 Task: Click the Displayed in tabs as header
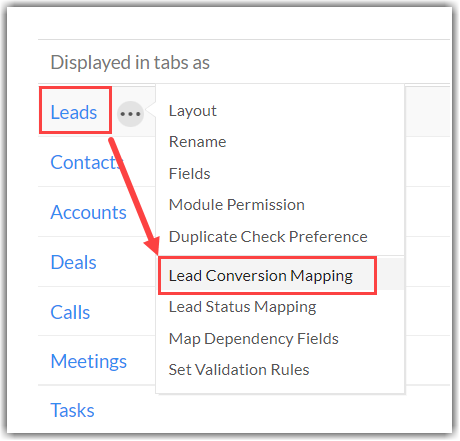(130, 63)
